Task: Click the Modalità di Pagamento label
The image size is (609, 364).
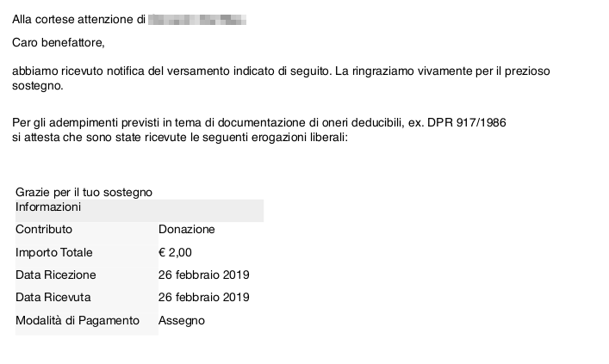Action: tap(78, 320)
